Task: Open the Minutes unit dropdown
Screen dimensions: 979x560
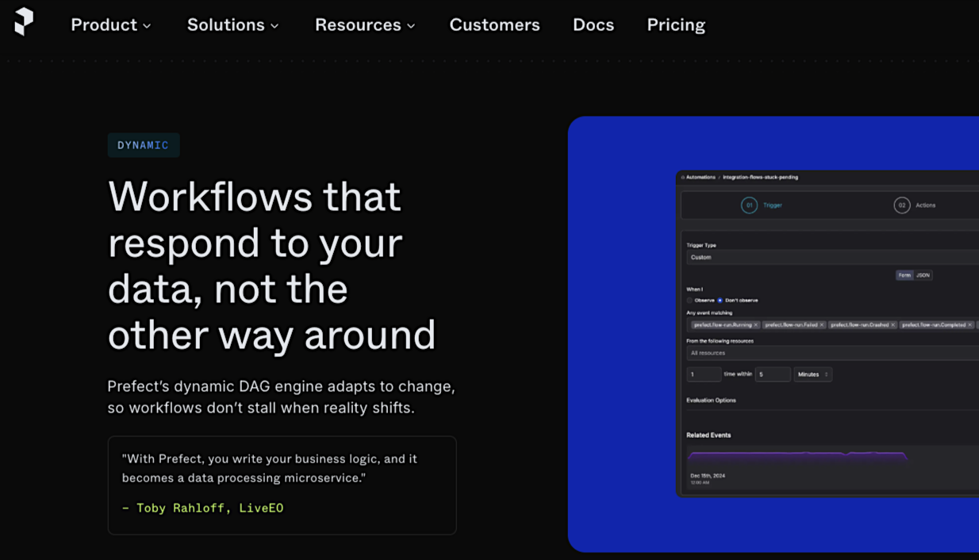Action: point(812,374)
